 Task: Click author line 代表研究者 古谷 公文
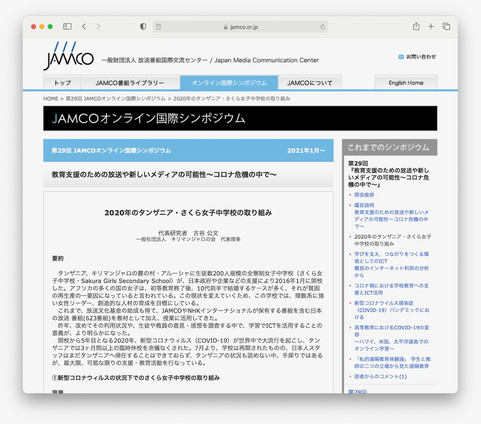tap(188, 233)
